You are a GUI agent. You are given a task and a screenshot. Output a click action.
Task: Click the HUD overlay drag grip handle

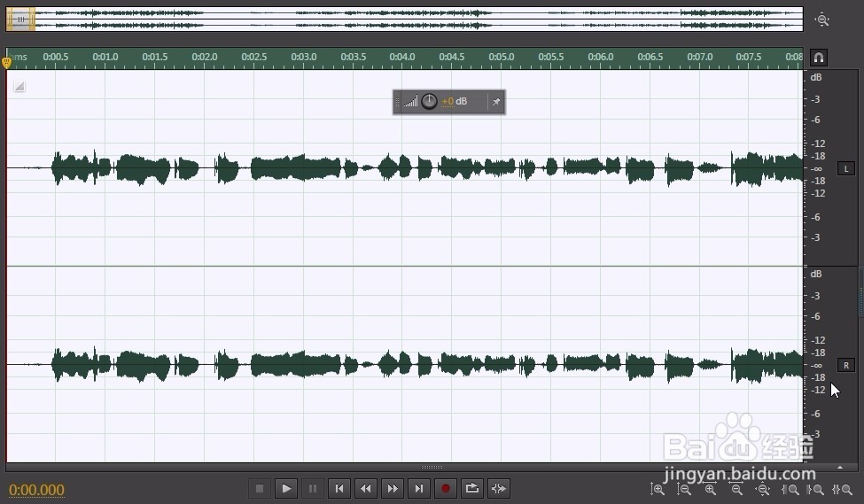tap(397, 102)
